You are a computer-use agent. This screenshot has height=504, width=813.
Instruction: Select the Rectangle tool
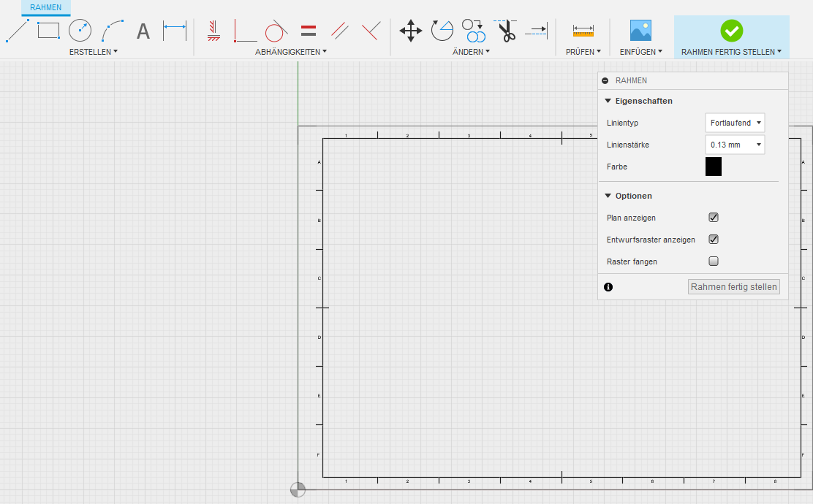pos(49,31)
